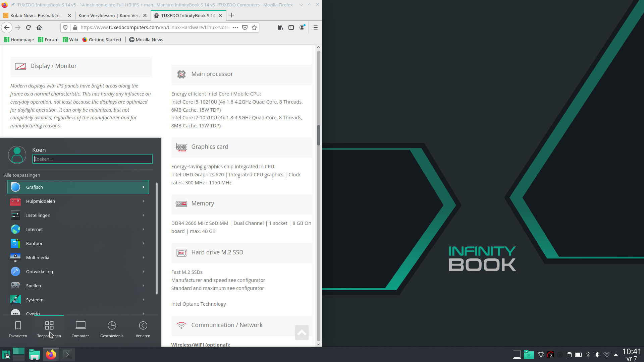644x362 pixels.
Task: Open the notifications bell in the system tray
Action: [x=541, y=355]
